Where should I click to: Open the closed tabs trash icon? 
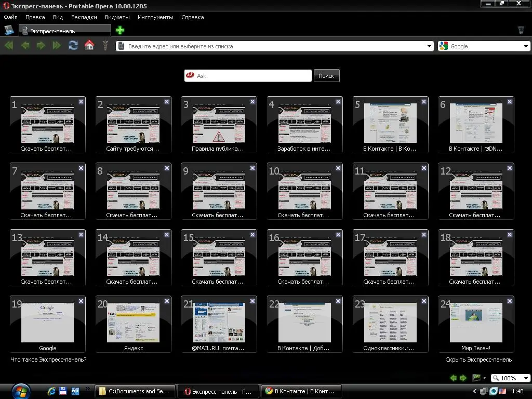[521, 30]
